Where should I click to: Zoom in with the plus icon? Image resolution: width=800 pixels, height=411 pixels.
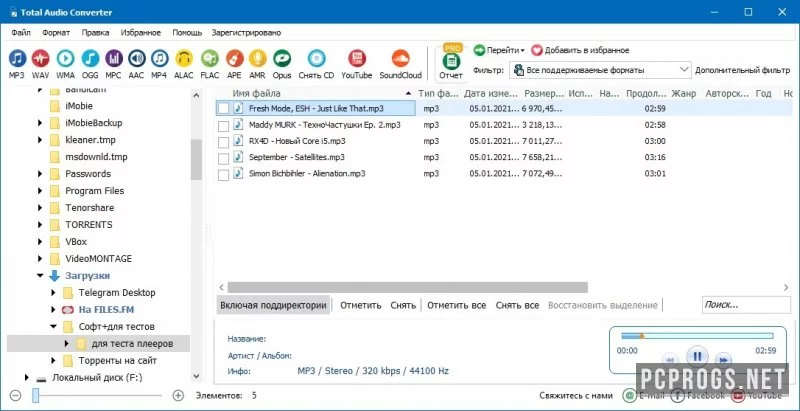click(178, 395)
